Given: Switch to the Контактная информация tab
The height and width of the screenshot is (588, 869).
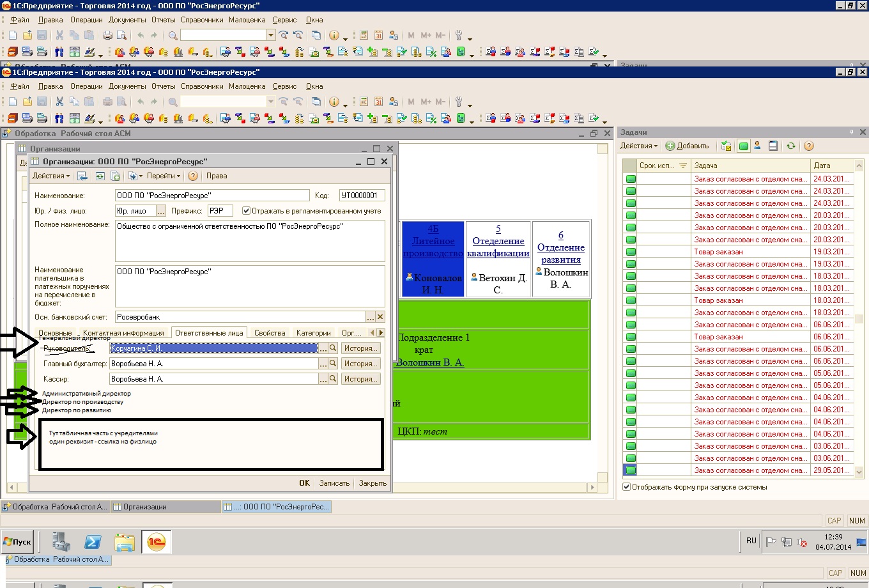Looking at the screenshot, I should coord(123,333).
